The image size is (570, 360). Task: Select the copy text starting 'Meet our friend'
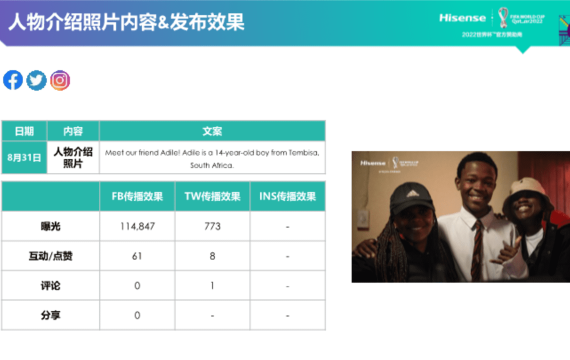coord(212,159)
